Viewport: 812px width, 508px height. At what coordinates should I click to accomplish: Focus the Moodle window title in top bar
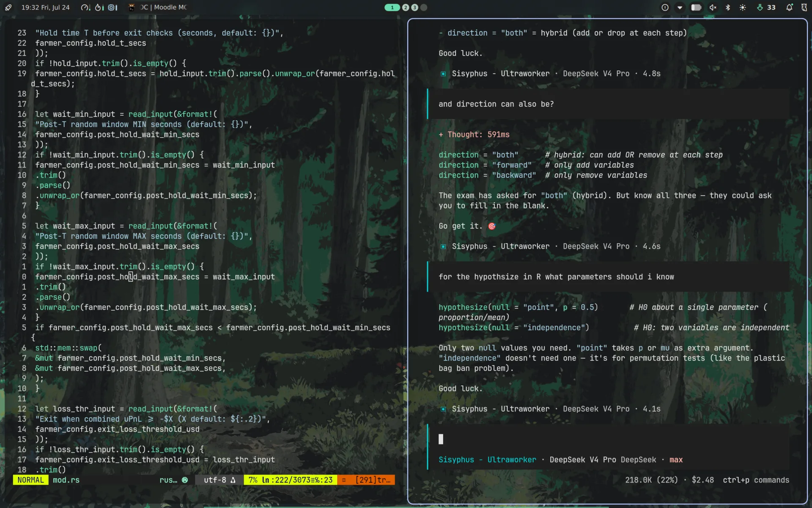(x=163, y=7)
